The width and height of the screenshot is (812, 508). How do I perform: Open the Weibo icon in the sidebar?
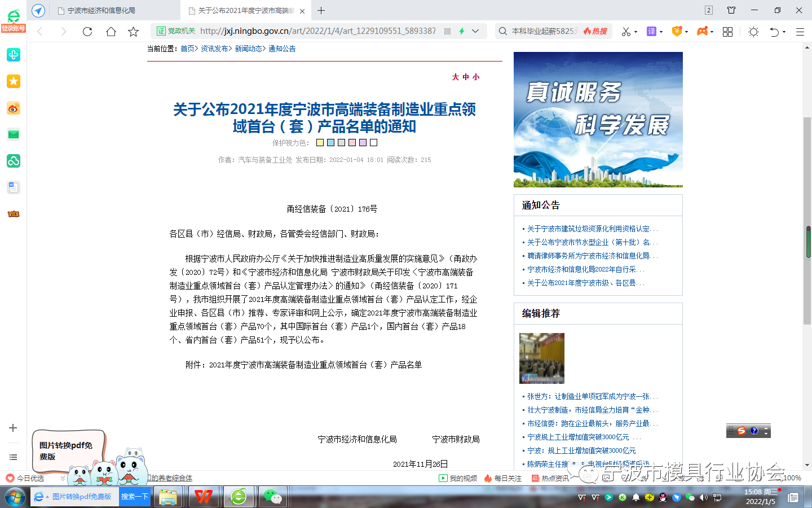(x=13, y=108)
